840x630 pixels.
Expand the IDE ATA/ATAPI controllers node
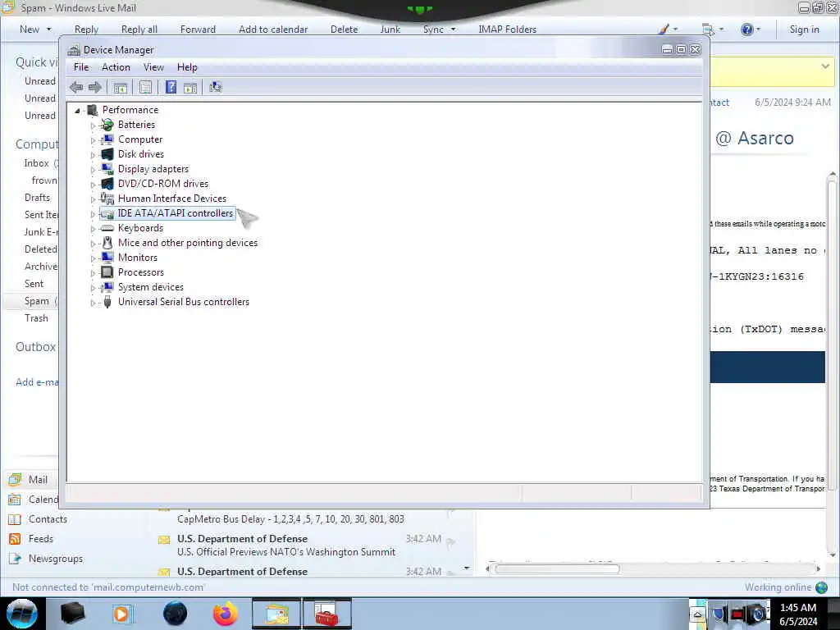pos(93,214)
